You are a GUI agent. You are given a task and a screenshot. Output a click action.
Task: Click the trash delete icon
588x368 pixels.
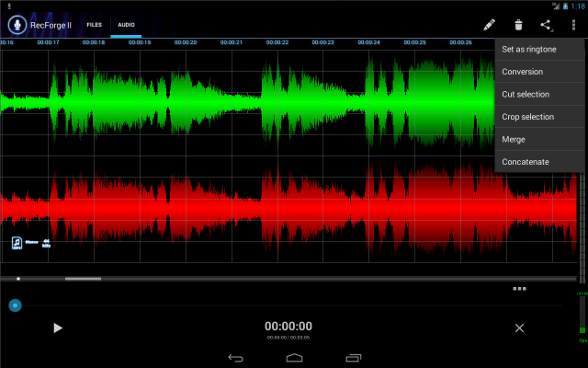518,25
